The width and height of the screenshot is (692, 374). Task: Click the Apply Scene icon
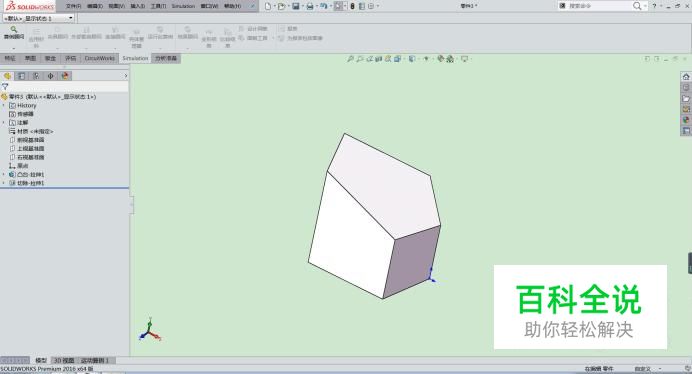pyautogui.click(x=450, y=58)
